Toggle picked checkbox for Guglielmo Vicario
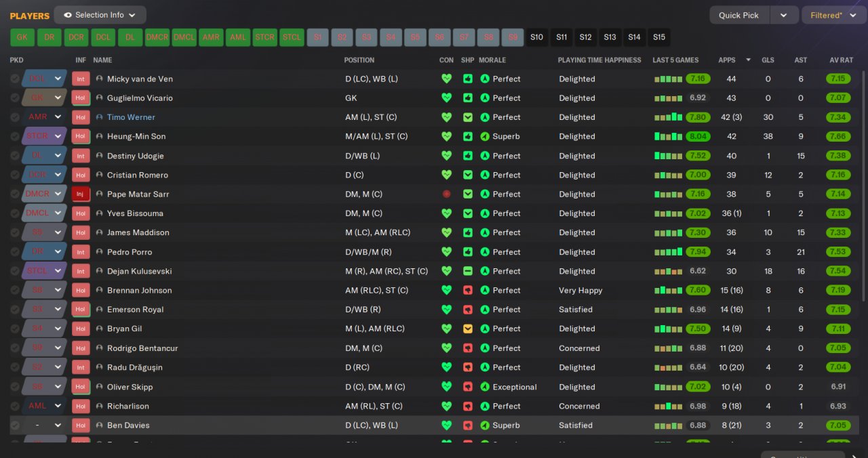This screenshot has width=868, height=458. pyautogui.click(x=15, y=98)
